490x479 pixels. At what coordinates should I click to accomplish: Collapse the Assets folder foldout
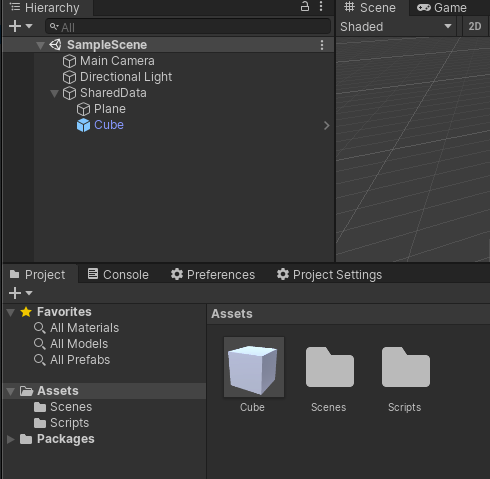tap(11, 391)
